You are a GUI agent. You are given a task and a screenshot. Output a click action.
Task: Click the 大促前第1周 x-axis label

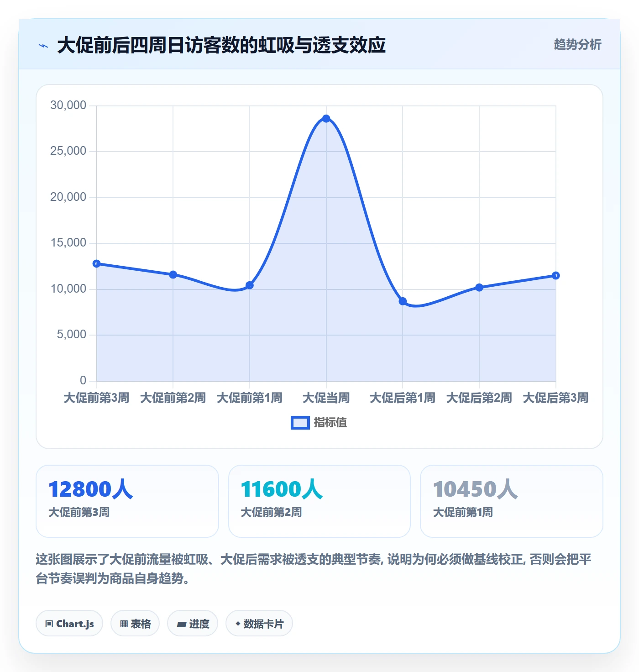tap(250, 398)
